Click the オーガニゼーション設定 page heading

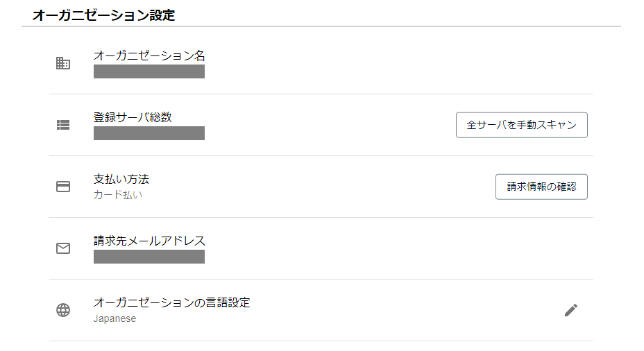tap(103, 15)
